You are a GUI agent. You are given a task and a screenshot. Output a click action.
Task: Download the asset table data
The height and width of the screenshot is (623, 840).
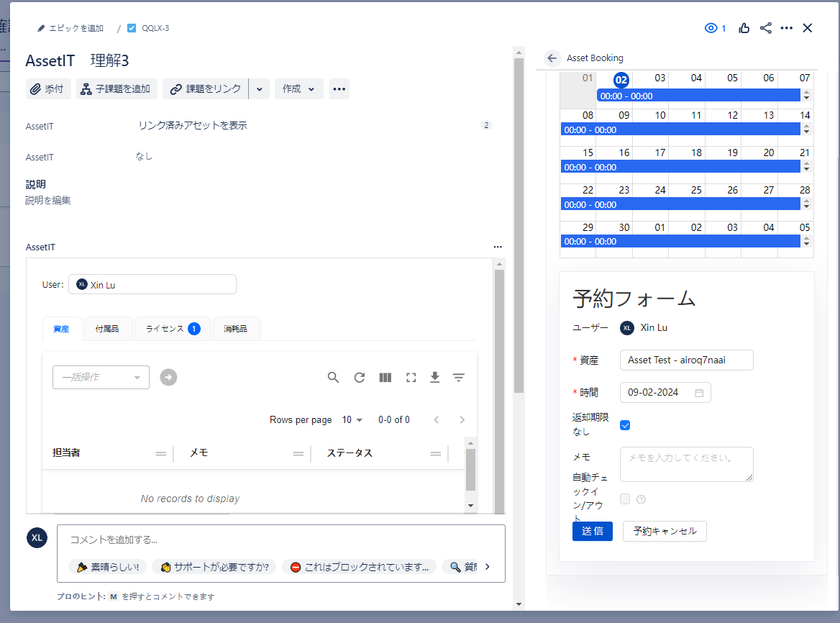coord(435,377)
